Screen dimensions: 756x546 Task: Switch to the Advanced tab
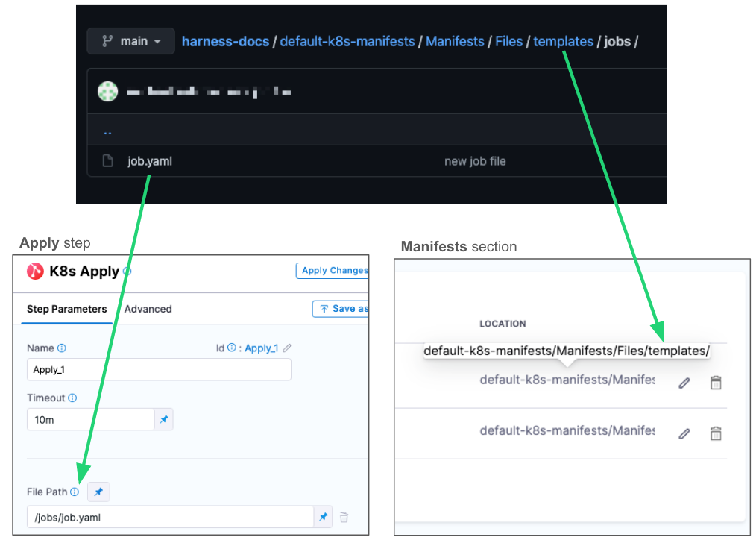[148, 309]
